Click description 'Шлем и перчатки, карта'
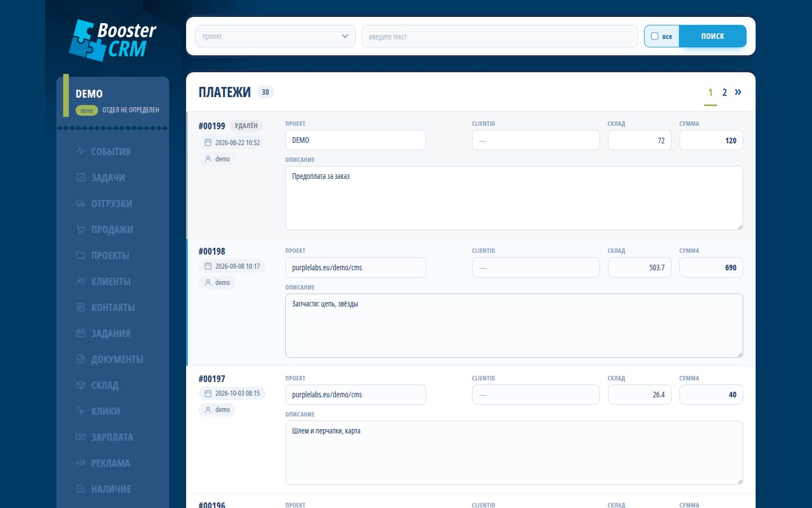 514,453
